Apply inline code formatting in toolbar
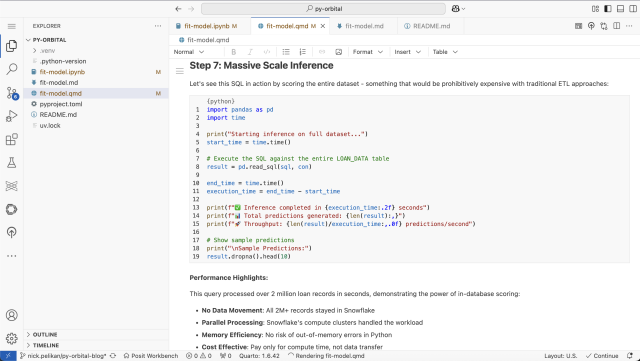This screenshot has width=640, height=361. click(267, 52)
